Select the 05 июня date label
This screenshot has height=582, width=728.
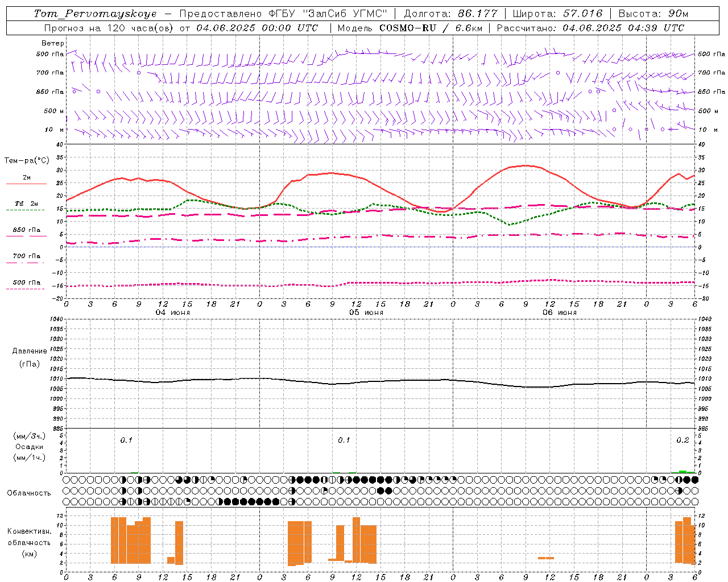(x=367, y=313)
